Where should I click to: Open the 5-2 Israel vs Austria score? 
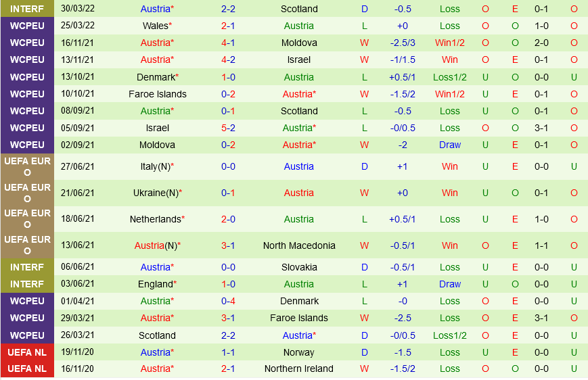[x=228, y=128]
